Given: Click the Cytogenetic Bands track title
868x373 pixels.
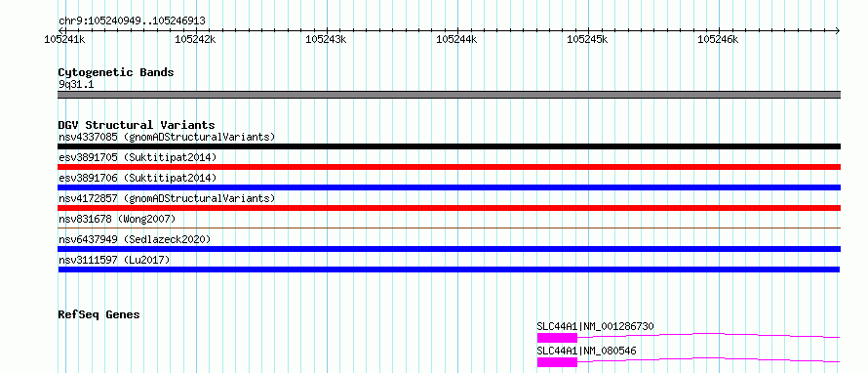Looking at the screenshot, I should [116, 72].
